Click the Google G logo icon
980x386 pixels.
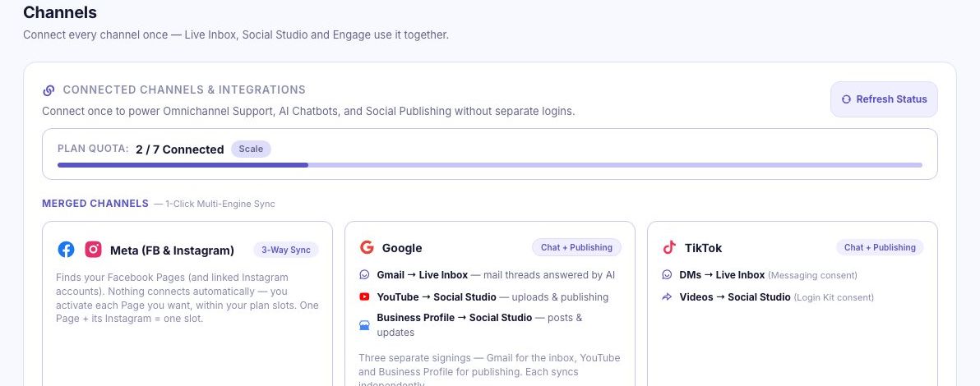coord(367,247)
